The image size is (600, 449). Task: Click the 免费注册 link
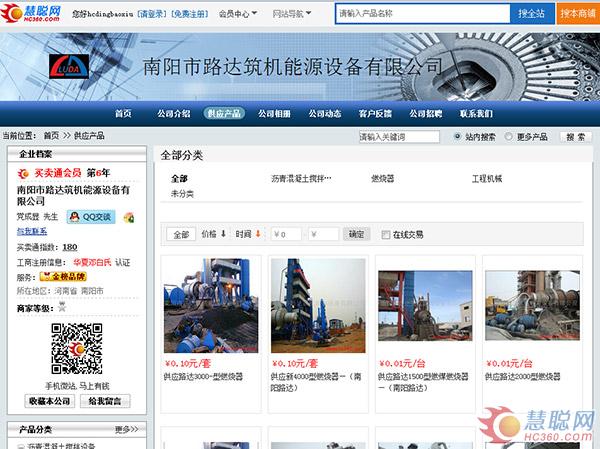point(190,14)
